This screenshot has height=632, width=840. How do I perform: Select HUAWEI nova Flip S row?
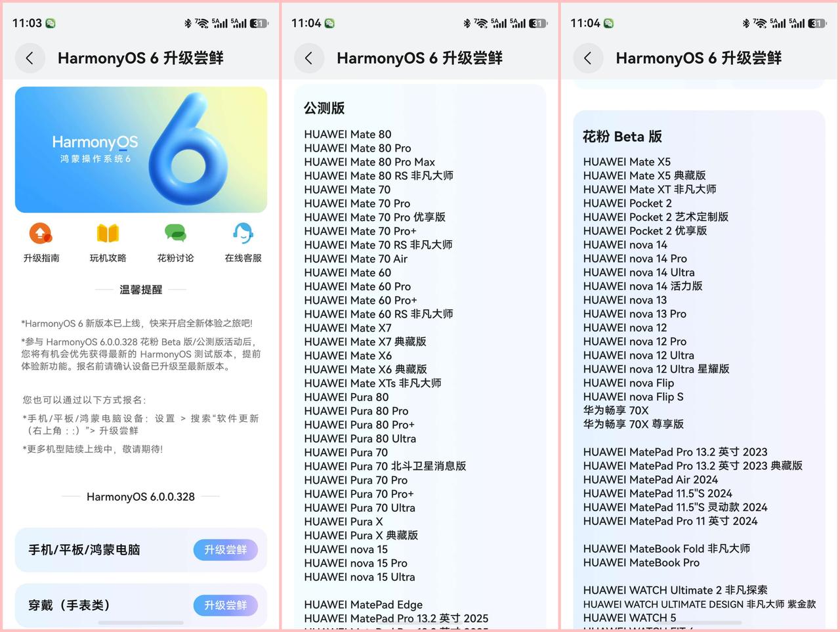coord(633,396)
